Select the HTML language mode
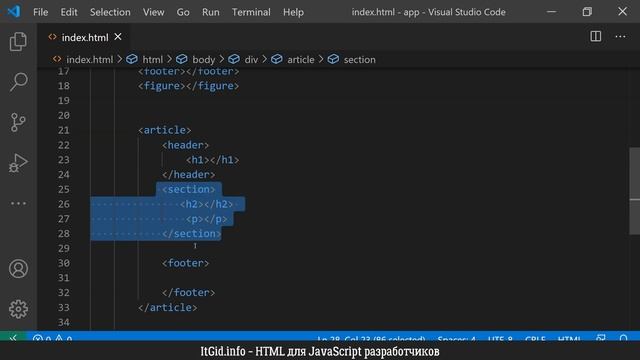 tap(569, 338)
